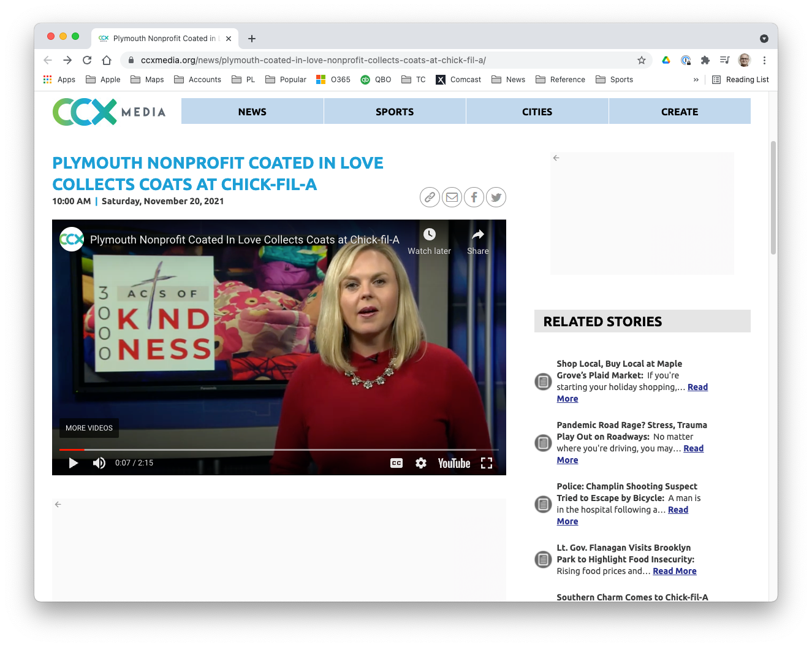Go back in browser history
Screen dimensions: 812x647
coord(48,60)
